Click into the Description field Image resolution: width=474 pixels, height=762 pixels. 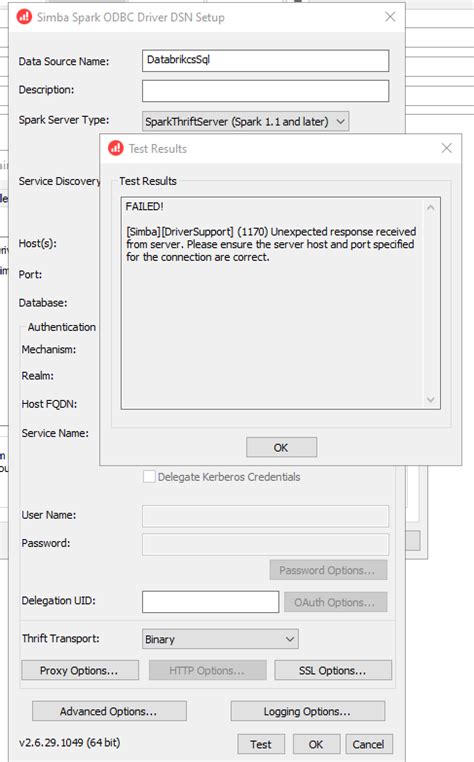click(265, 91)
